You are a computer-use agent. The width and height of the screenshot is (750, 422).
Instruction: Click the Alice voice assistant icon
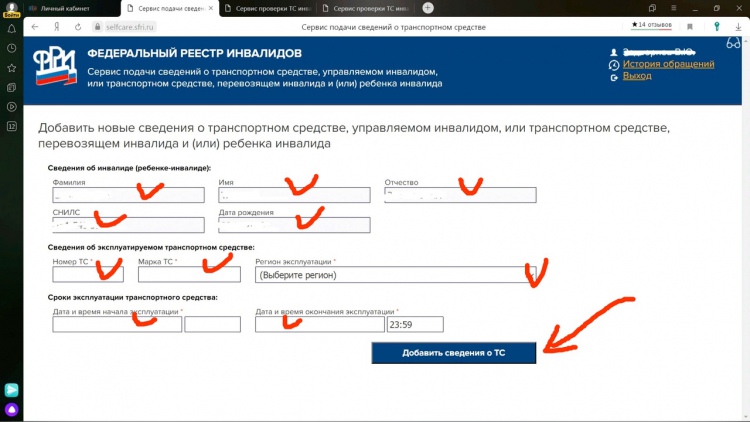(11, 409)
